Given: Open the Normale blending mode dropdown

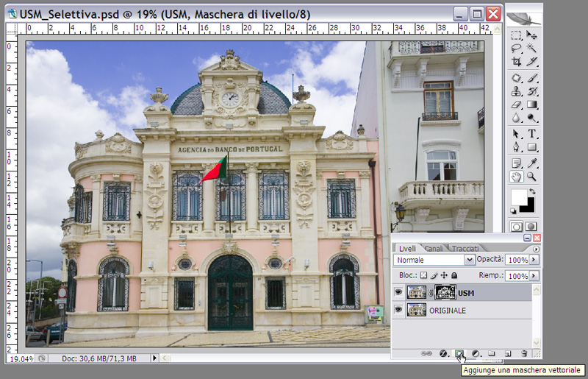Looking at the screenshot, I should 469,260.
